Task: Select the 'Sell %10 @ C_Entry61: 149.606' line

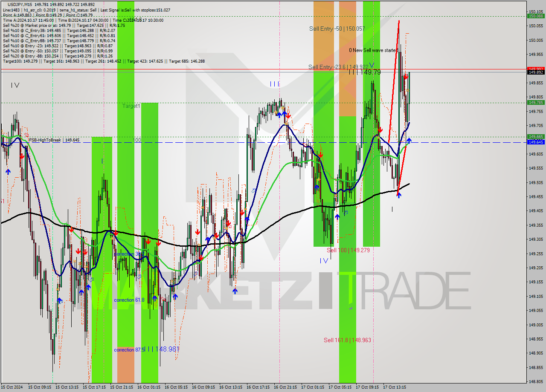Action: coord(59,35)
